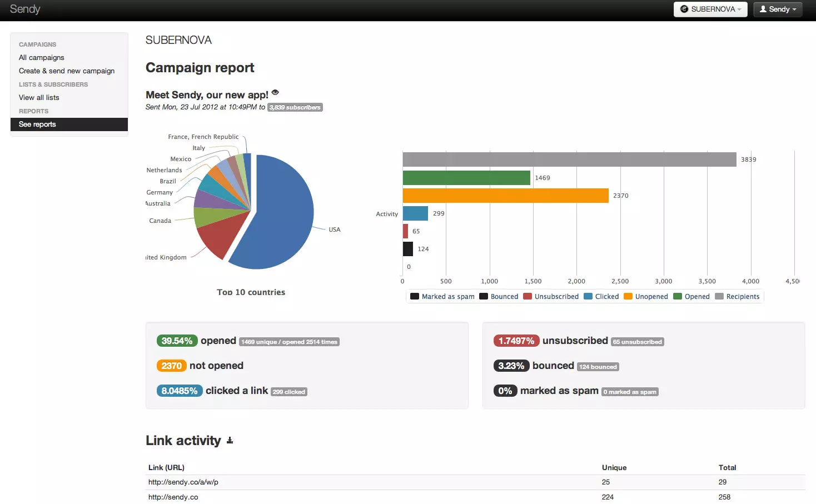The width and height of the screenshot is (816, 504).
Task: Click the gray Recipients bar showing 3839
Action: (570, 159)
